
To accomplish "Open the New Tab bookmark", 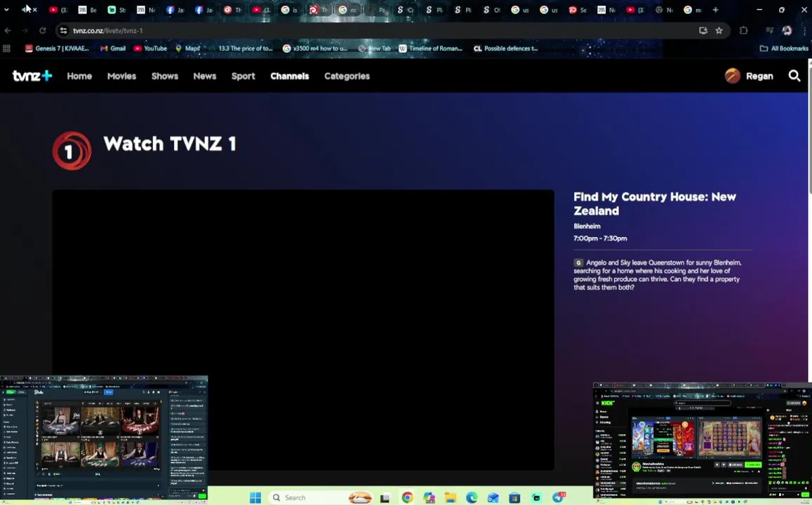I will (374, 48).
